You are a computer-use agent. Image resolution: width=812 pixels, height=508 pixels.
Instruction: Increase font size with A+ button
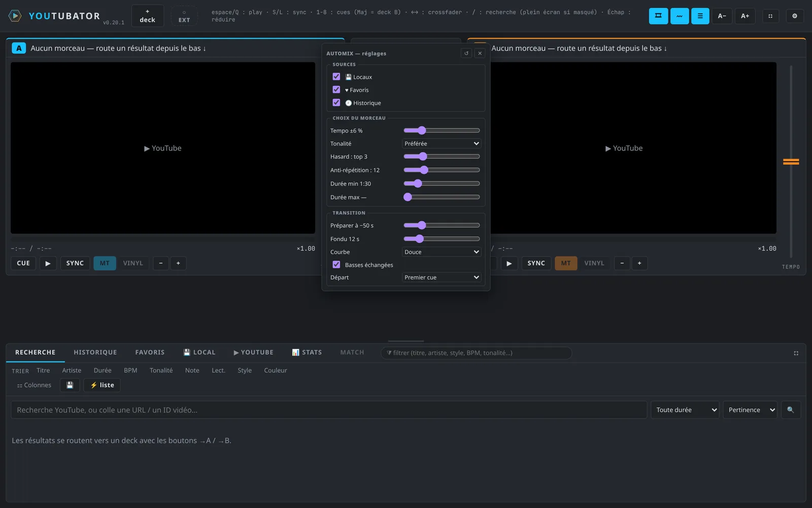coord(745,16)
